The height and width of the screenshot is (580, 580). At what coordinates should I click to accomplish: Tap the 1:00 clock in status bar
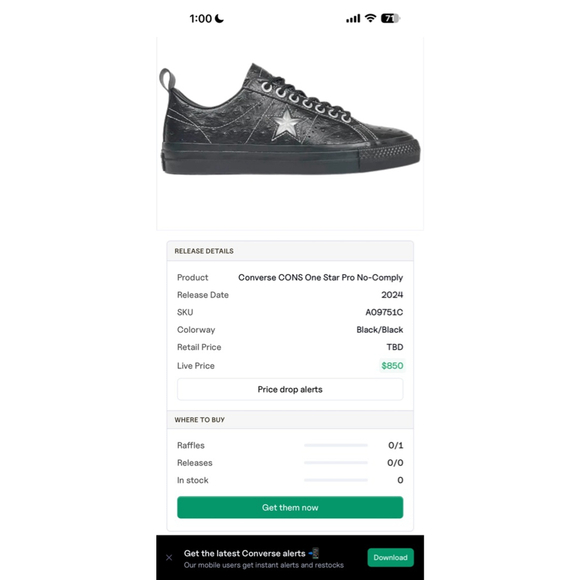[x=200, y=18]
